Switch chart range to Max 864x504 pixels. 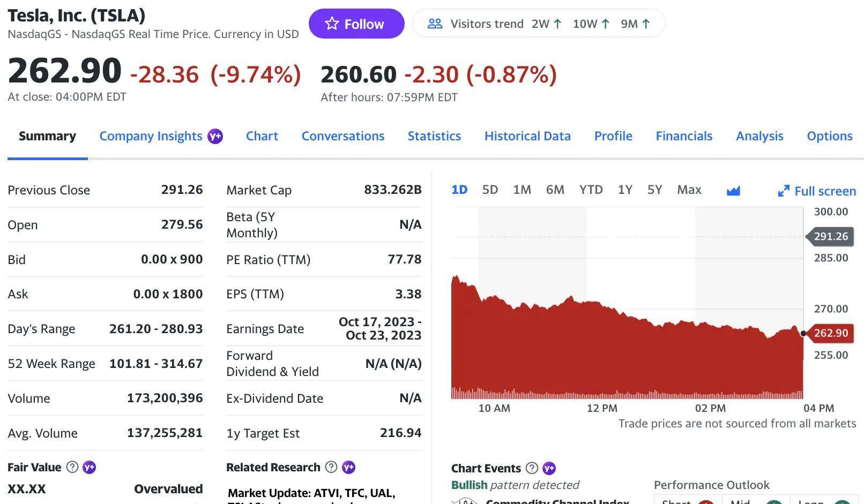click(689, 190)
